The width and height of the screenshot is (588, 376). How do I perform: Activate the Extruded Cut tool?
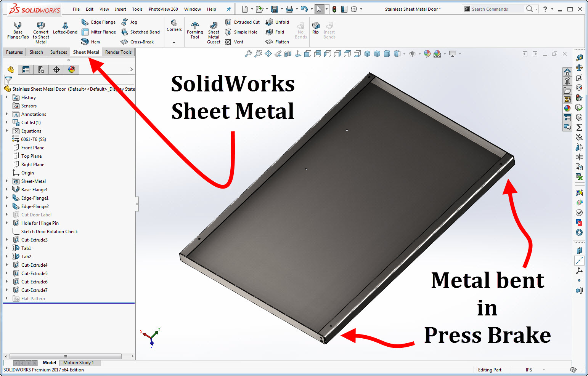point(242,22)
